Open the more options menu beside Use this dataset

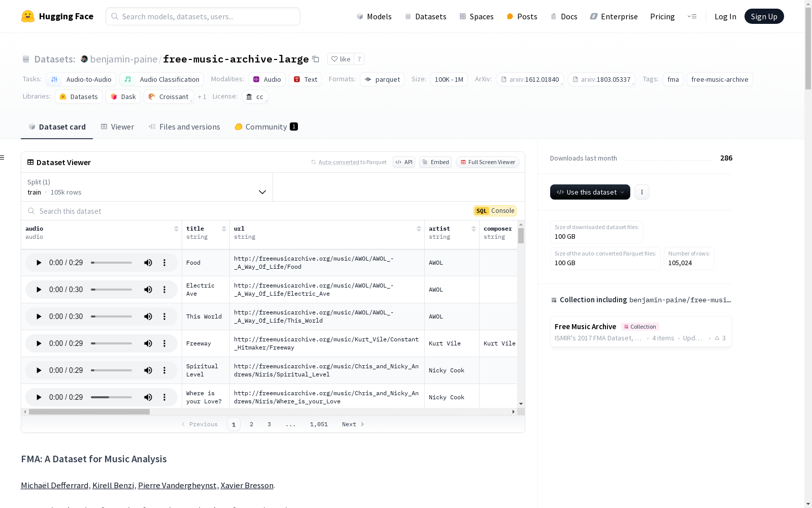click(642, 192)
